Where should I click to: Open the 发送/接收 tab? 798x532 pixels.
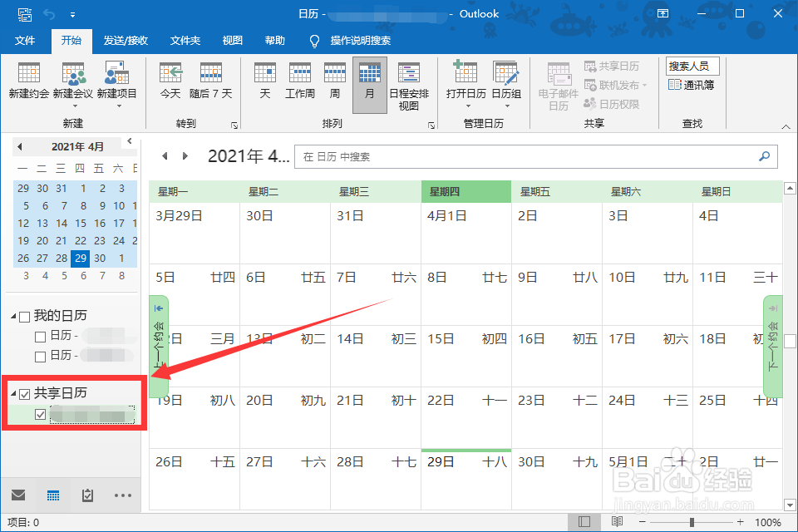pyautogui.click(x=126, y=41)
